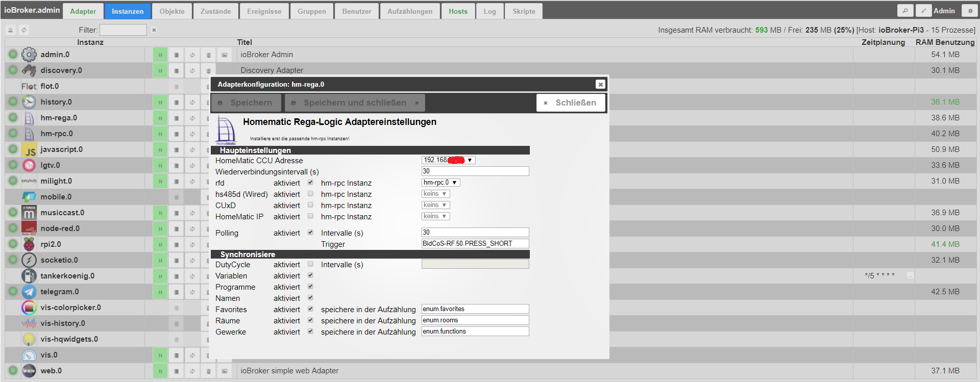Open web.0 web interface link icon
980x382 pixels.
pyautogui.click(x=225, y=371)
